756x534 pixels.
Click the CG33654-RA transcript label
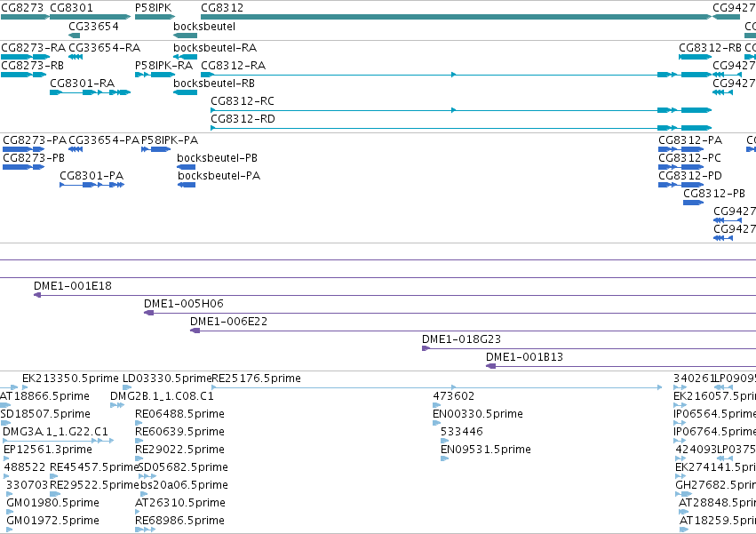tap(105, 48)
